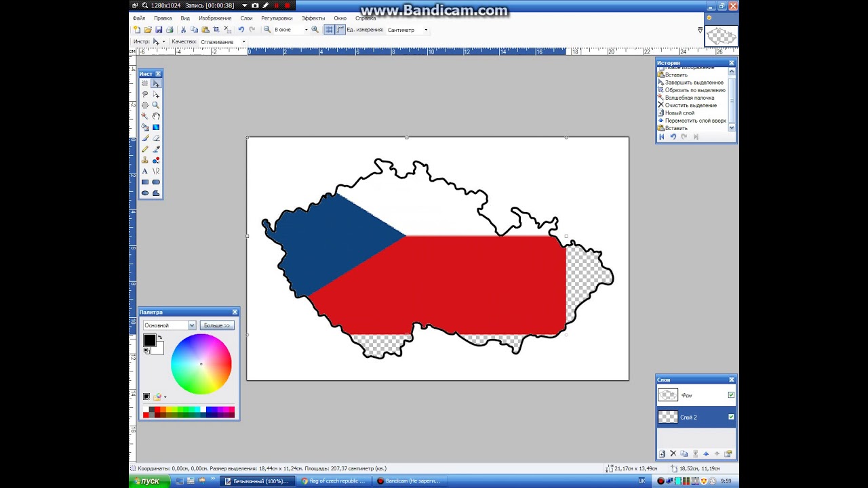Toggle visibility of Слой 2 layer
This screenshot has width=868, height=488.
[731, 417]
